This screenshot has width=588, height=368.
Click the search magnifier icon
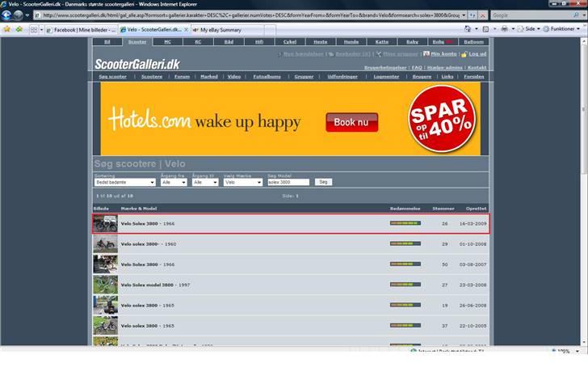click(577, 15)
